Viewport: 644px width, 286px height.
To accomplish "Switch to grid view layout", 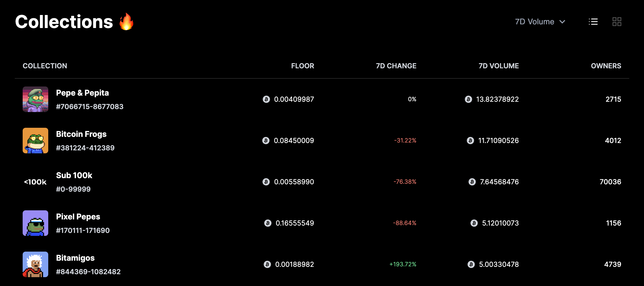I will coord(617,22).
